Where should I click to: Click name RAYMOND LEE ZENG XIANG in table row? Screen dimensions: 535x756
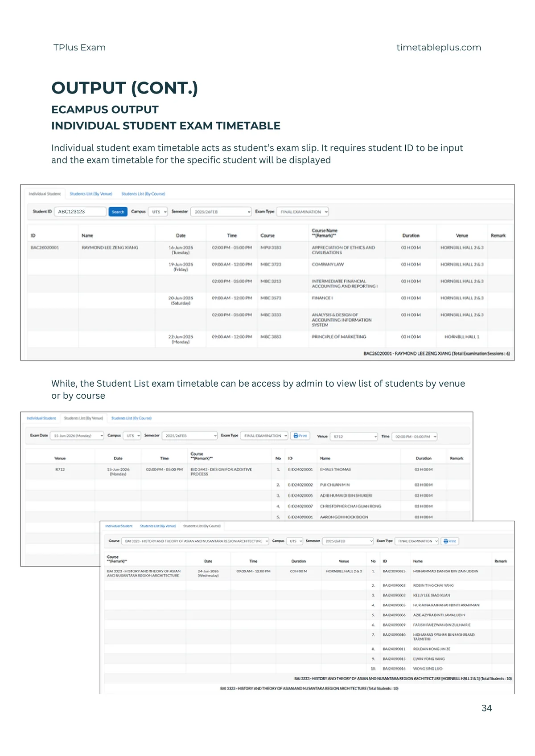click(x=110, y=247)
